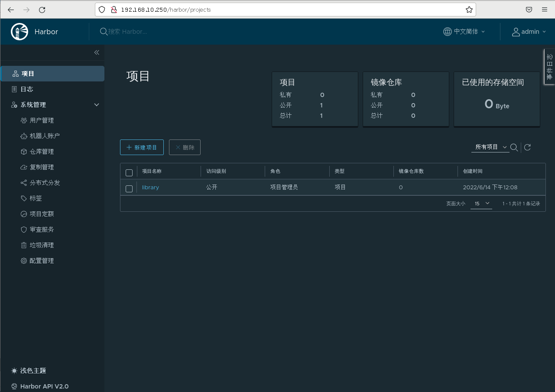Collapse the sidebar with double-chevron icon
This screenshot has width=555, height=392.
(97, 52)
